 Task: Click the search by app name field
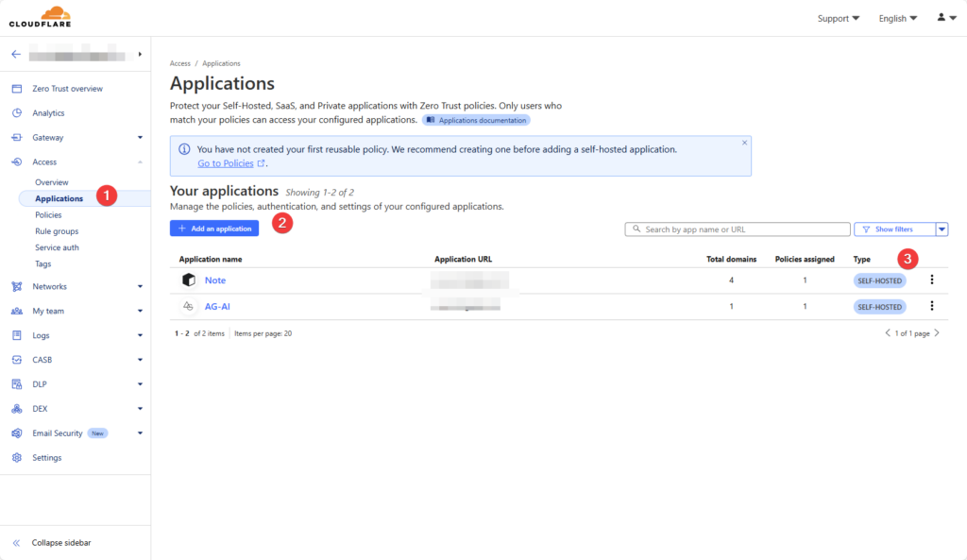[738, 229]
